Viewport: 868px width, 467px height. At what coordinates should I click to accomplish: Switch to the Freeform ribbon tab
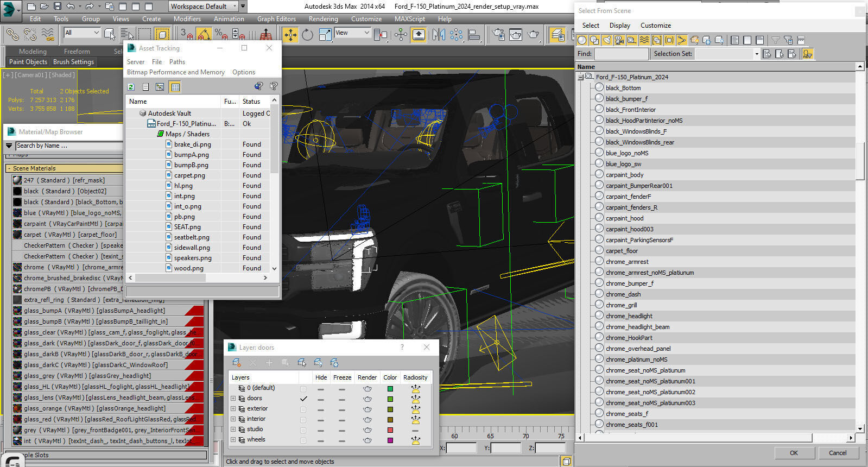77,51
